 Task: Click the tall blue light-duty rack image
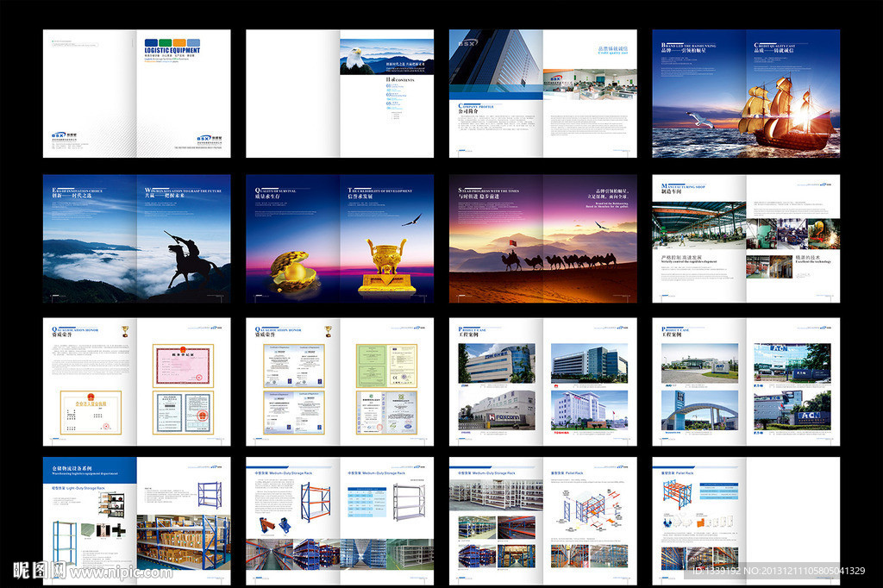click(x=64, y=543)
